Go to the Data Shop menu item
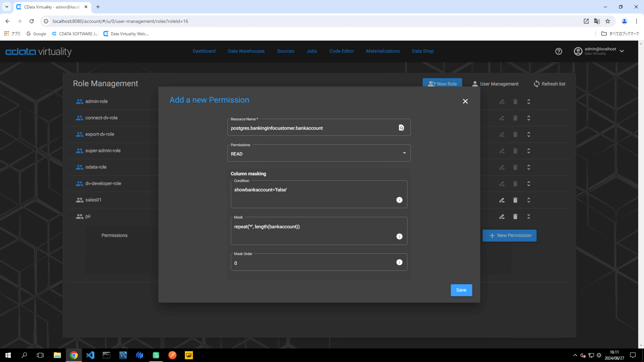 tap(423, 51)
